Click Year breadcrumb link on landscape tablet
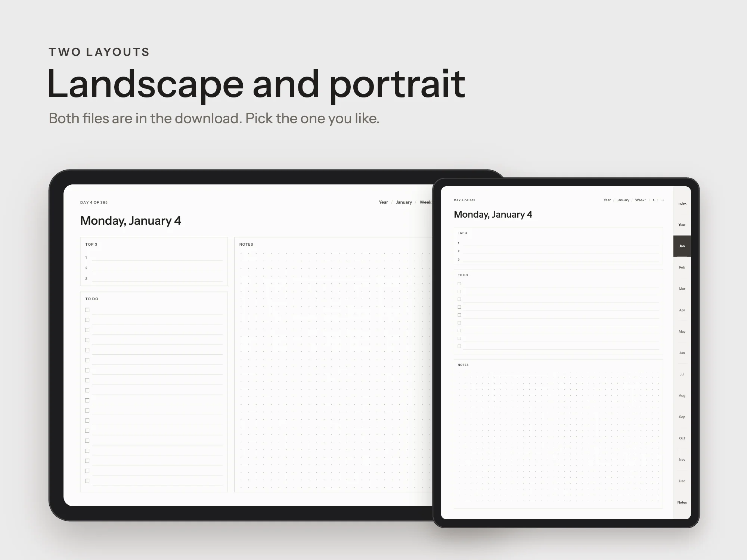Image resolution: width=747 pixels, height=560 pixels. click(383, 202)
